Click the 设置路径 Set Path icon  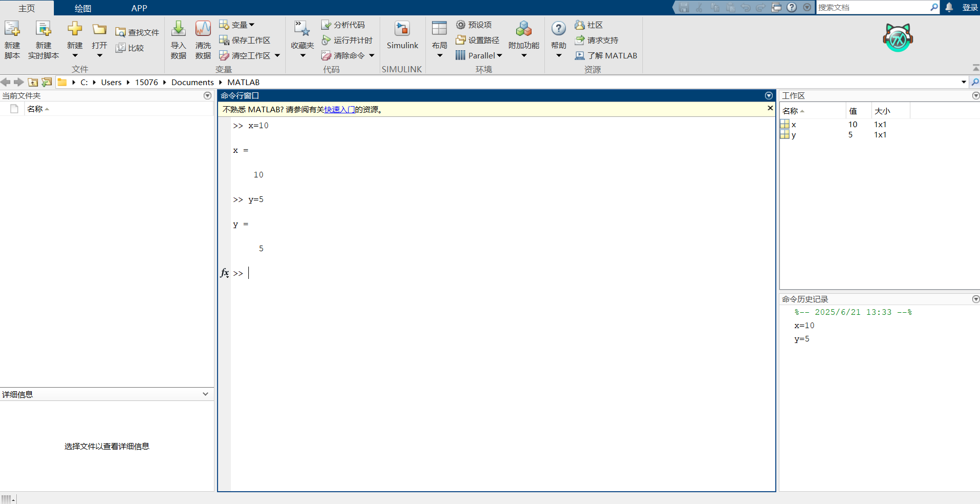(460, 40)
